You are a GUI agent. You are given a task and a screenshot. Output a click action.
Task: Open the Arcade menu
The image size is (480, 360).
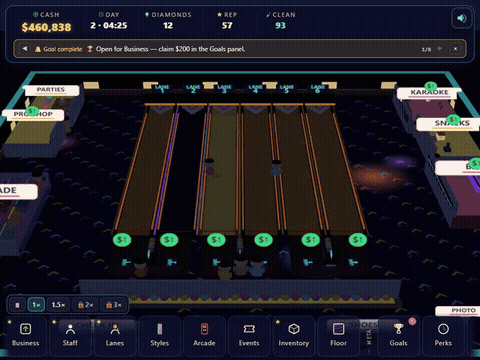[x=204, y=335]
